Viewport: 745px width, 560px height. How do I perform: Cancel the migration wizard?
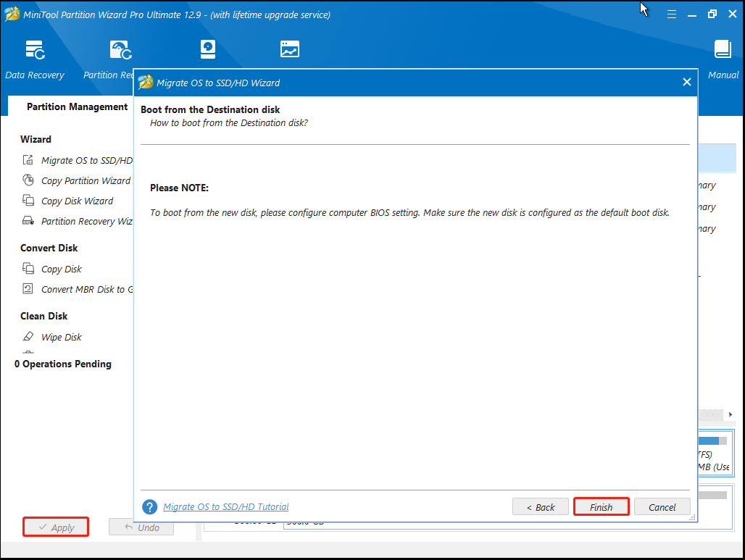click(662, 507)
